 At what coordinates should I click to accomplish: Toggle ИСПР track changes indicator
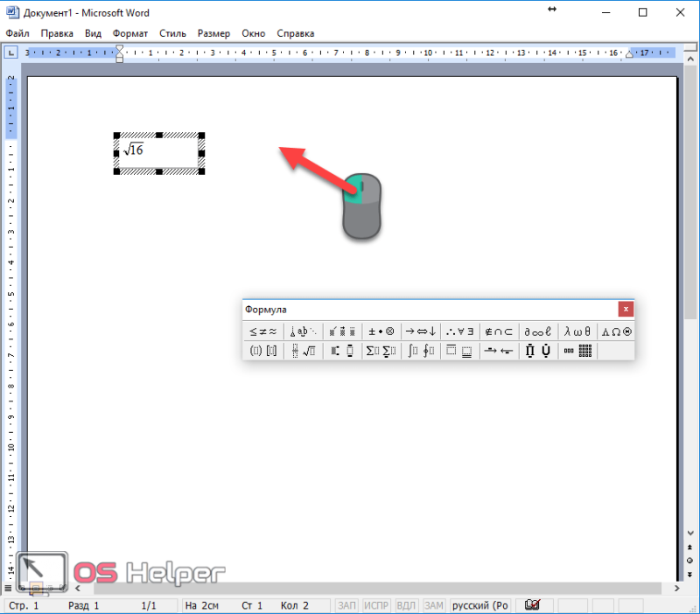pos(376,605)
